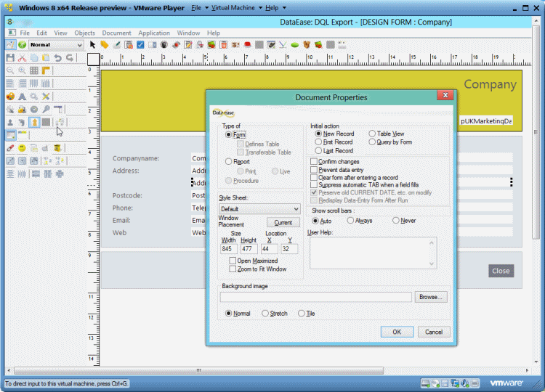Choose Query by Form initial action
The height and width of the screenshot is (392, 545).
[x=372, y=142]
